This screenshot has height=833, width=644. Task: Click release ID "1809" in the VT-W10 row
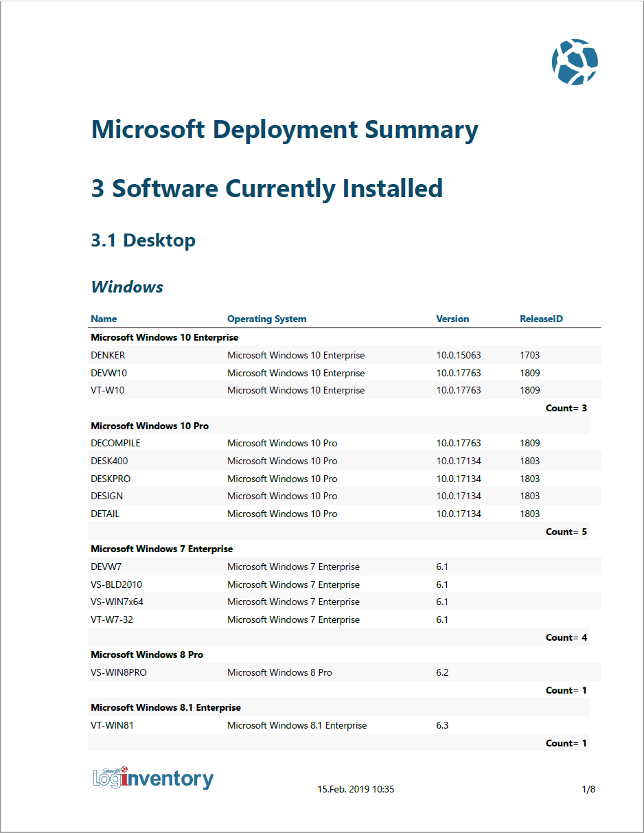530,390
